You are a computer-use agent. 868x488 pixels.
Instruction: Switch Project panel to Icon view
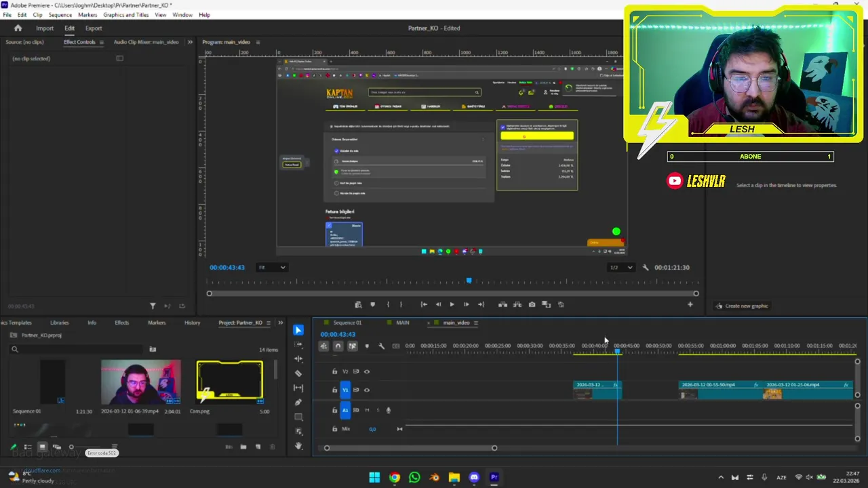pyautogui.click(x=42, y=447)
